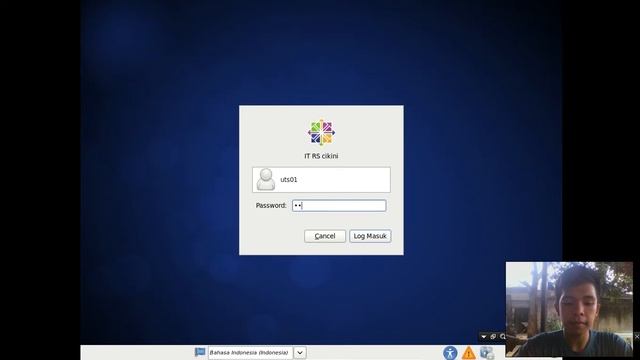Screen dimensions: 640x360
Task: Click the webcam overlay pop-out icon
Action: point(493,337)
